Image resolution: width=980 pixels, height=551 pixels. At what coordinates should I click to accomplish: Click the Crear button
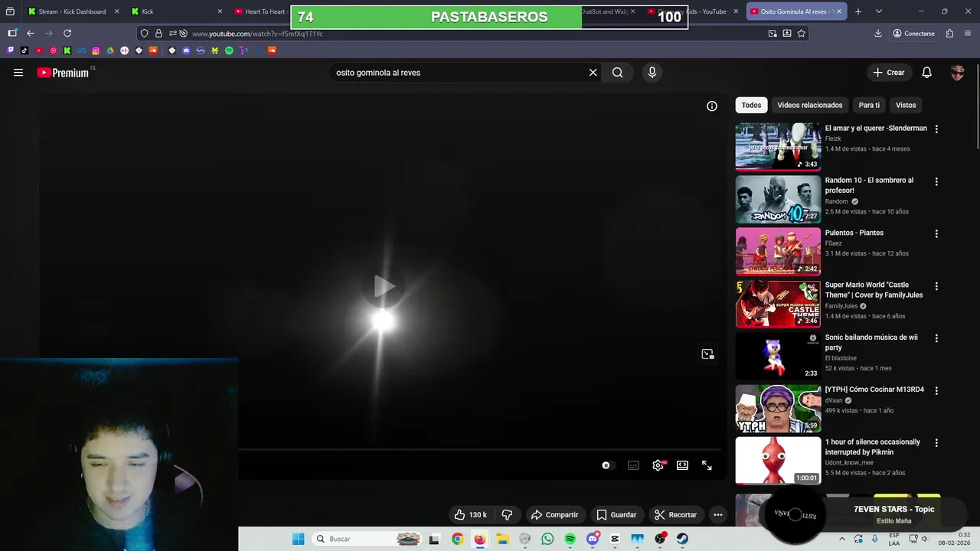point(889,73)
